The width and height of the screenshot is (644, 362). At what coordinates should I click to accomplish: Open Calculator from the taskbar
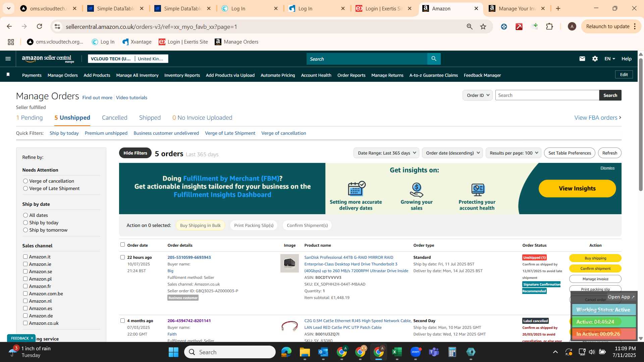452,352
